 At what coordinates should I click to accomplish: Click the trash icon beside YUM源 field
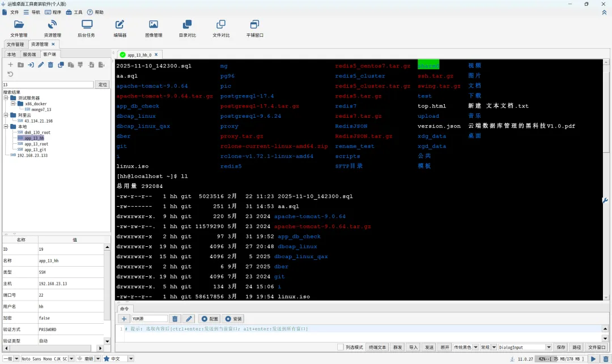click(175, 319)
